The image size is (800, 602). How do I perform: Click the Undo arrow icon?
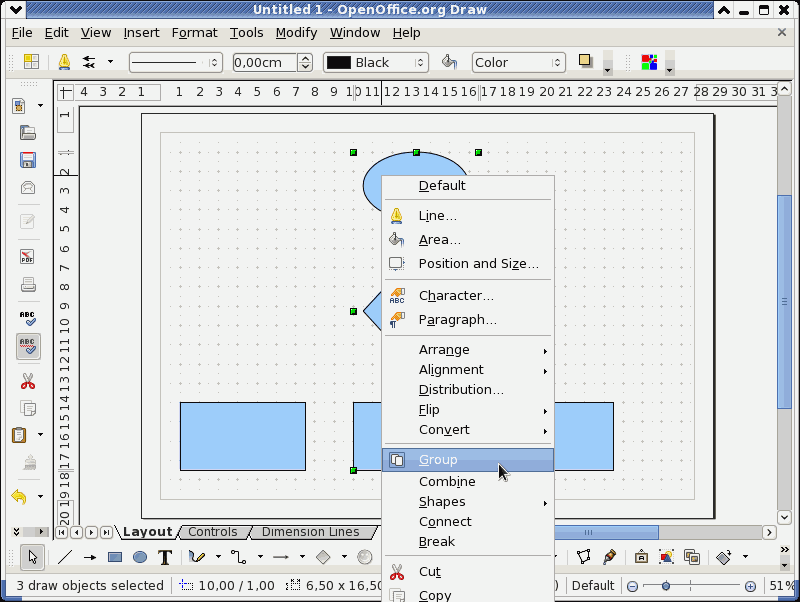[19, 496]
